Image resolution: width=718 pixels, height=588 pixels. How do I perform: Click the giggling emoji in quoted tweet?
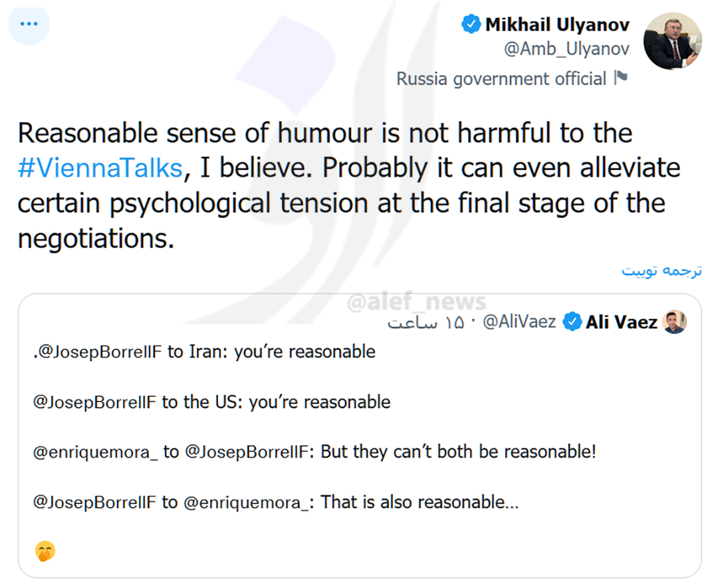point(45,551)
